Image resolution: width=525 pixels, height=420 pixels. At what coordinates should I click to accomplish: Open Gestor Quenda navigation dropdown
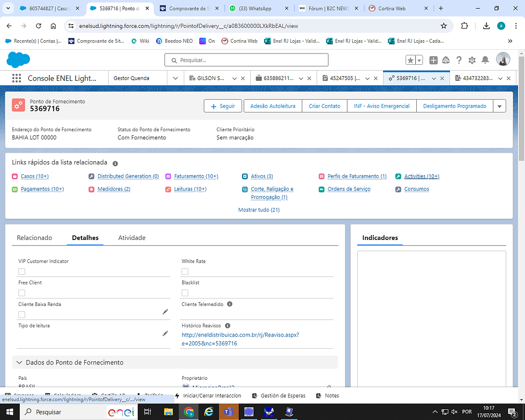point(176,78)
